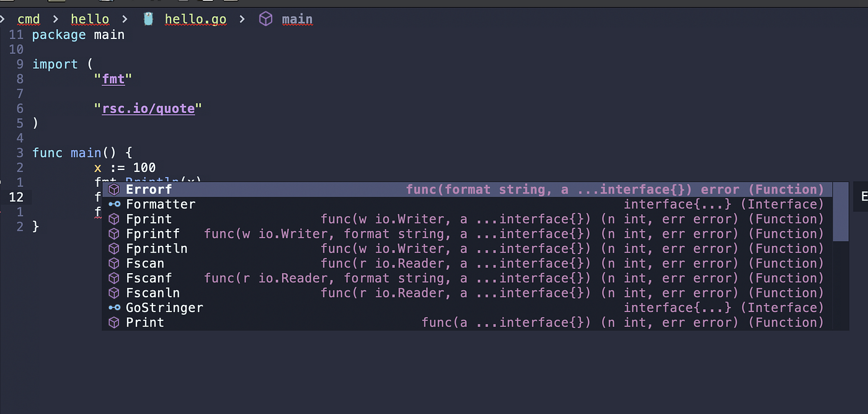Click the function icon next to Fscanf
Viewport: 868px width, 414px height.
point(113,278)
